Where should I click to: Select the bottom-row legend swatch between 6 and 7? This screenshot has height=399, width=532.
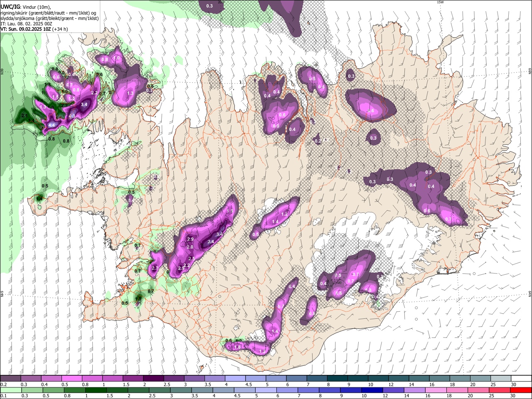pyautogui.click(x=287, y=390)
